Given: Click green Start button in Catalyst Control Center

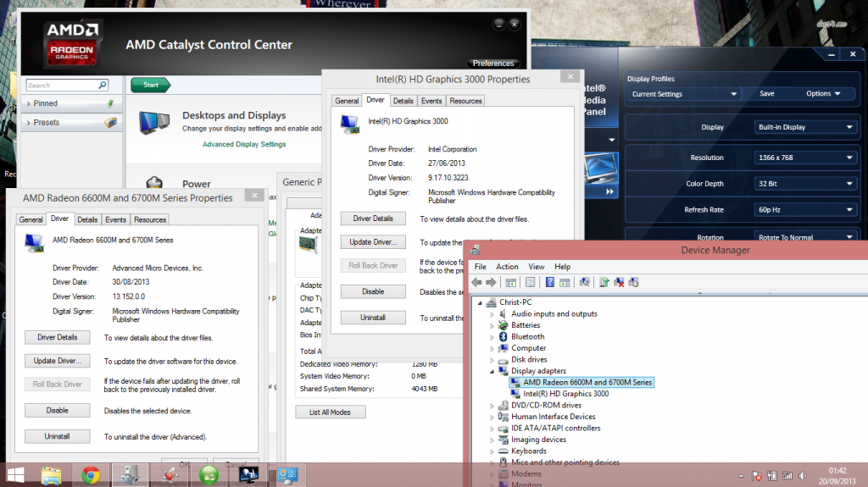Looking at the screenshot, I should pos(151,85).
